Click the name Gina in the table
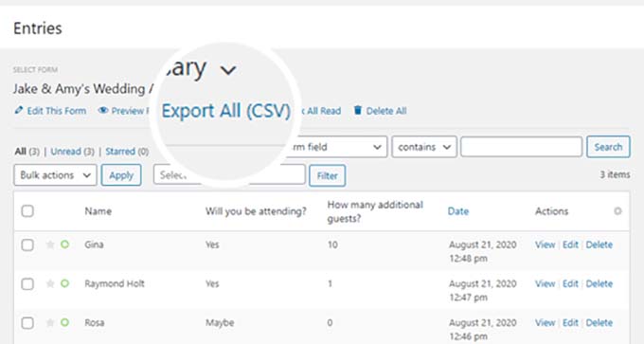644x344 pixels. click(x=94, y=244)
